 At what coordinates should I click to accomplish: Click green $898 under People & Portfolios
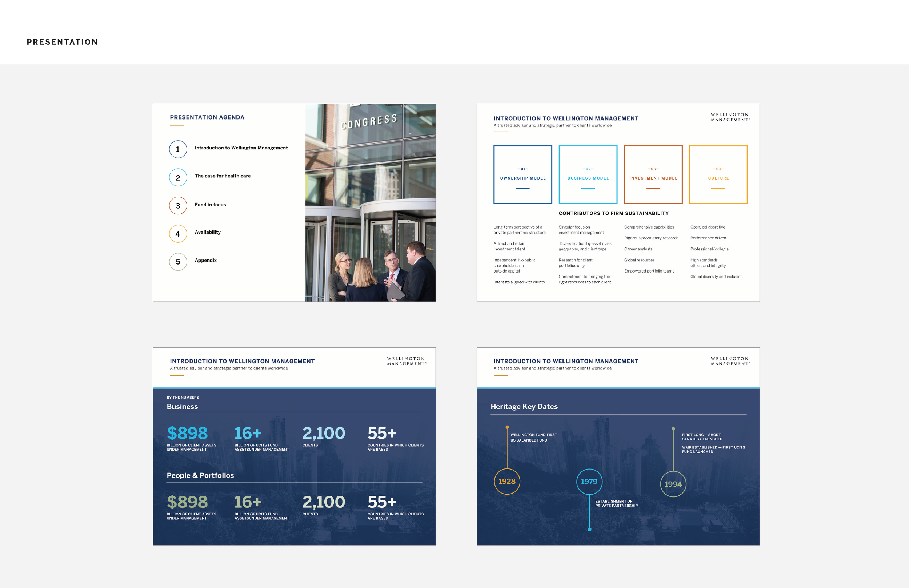point(187,502)
